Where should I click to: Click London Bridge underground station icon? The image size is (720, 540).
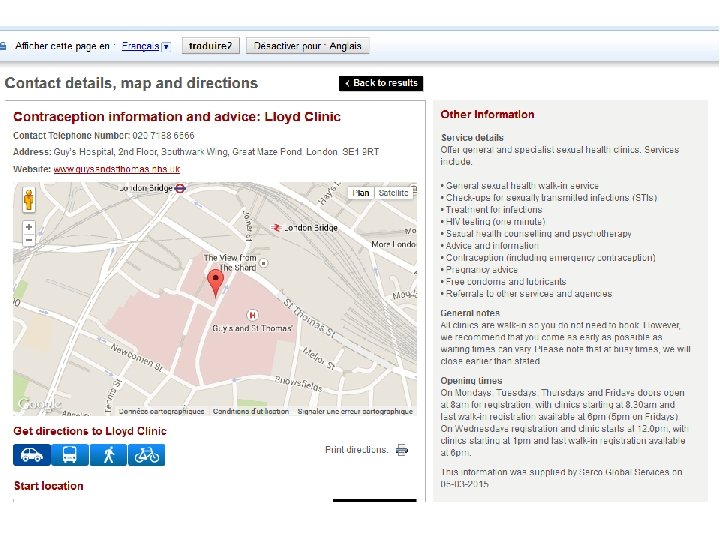pyautogui.click(x=180, y=188)
